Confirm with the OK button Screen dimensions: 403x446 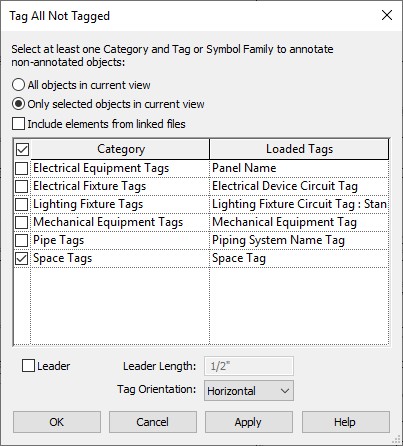(x=57, y=422)
